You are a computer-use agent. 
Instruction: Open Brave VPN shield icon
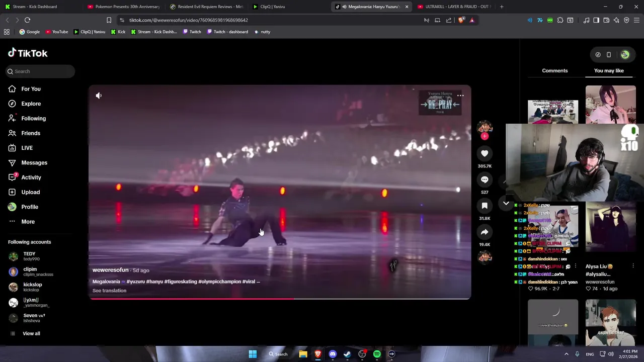point(626,20)
